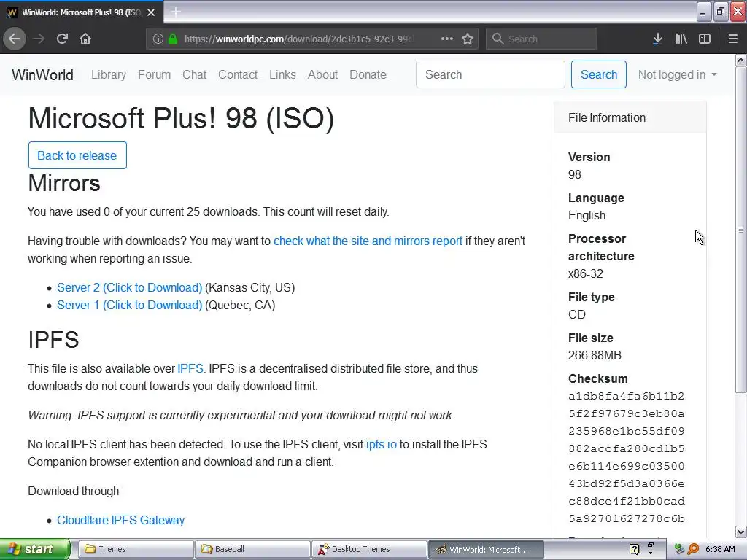Open the downloads arrow icon
Viewport: 747px width, 560px height.
657,39
